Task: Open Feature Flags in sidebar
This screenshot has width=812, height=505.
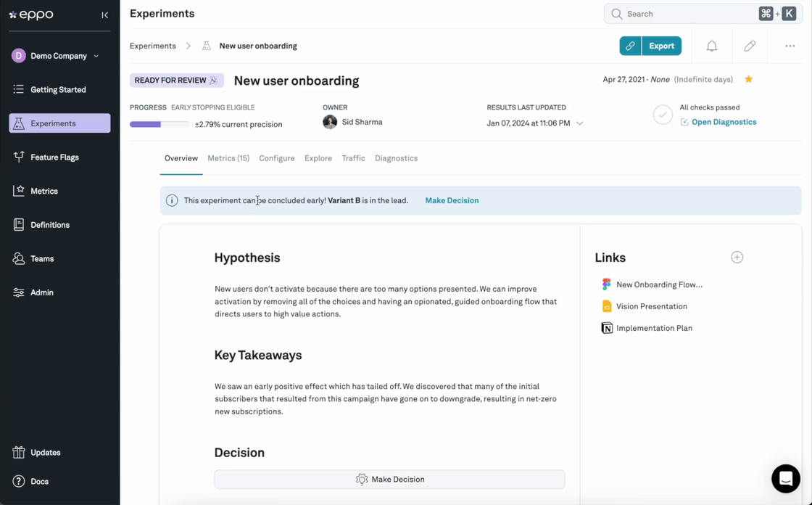Action: 54,157
